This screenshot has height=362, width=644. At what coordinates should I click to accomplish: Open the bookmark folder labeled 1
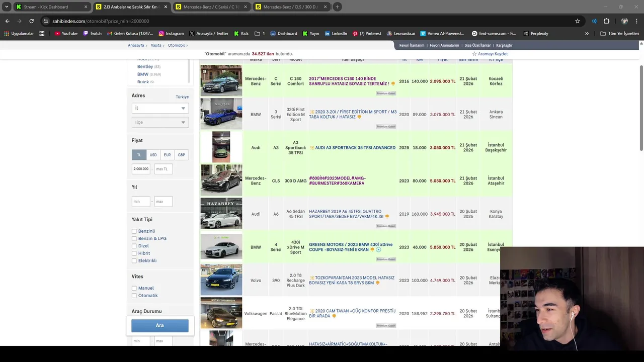pos(260,34)
